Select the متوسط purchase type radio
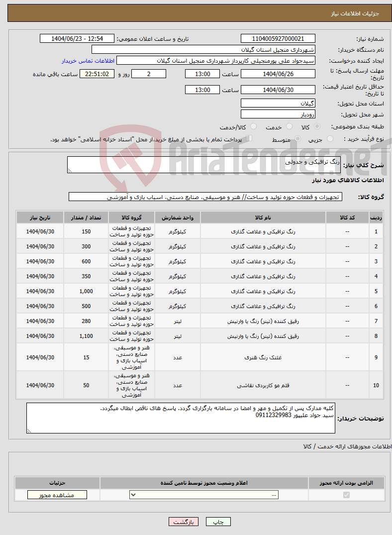 pyautogui.click(x=298, y=139)
